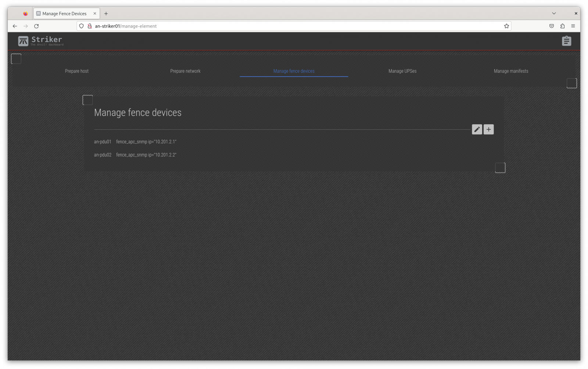This screenshot has height=369, width=588.
Task: Expand the list all tabs chevron
Action: [x=554, y=14]
